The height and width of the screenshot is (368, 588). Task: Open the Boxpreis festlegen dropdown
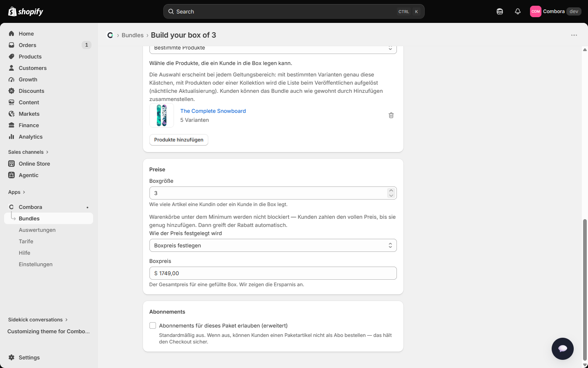[x=273, y=245]
